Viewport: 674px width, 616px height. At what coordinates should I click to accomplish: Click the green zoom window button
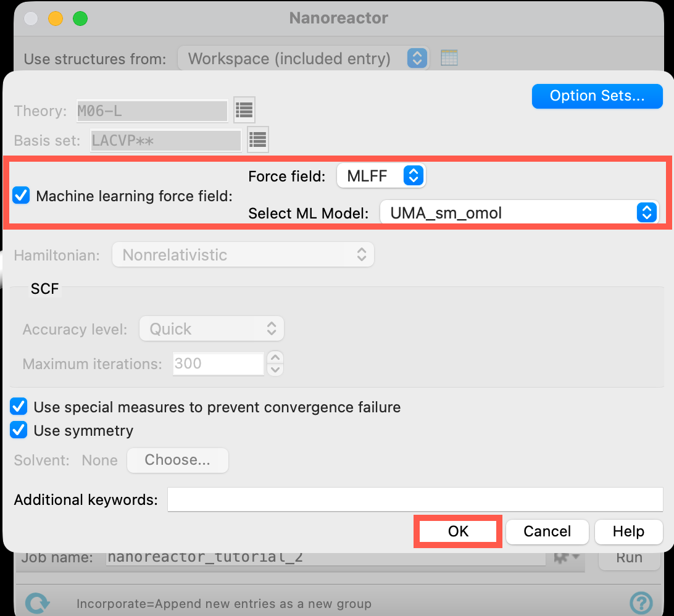[80, 19]
